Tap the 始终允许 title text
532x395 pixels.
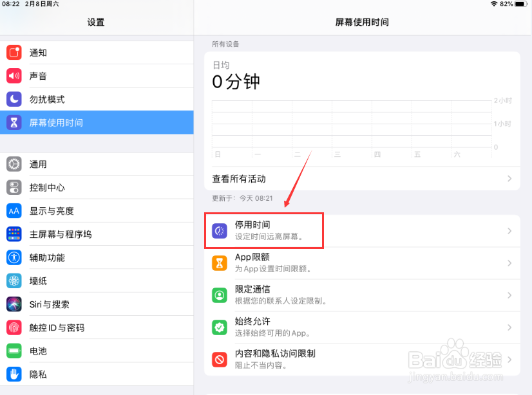click(x=252, y=321)
